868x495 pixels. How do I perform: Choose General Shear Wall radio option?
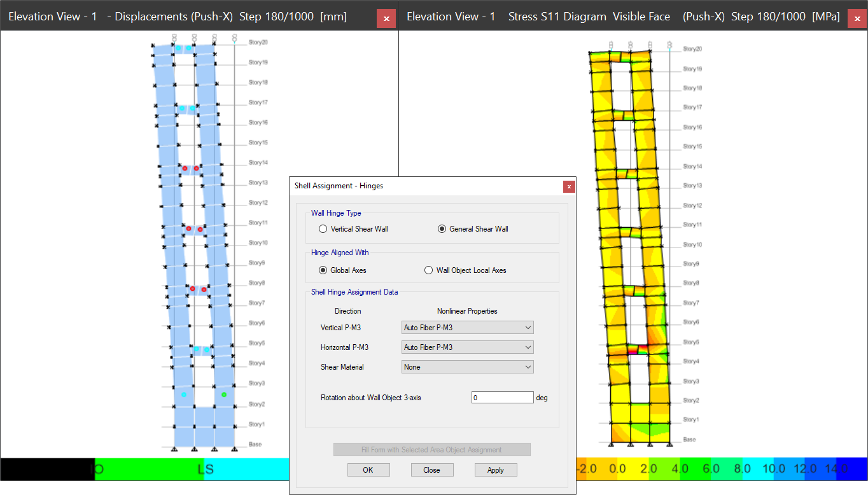pyautogui.click(x=442, y=229)
